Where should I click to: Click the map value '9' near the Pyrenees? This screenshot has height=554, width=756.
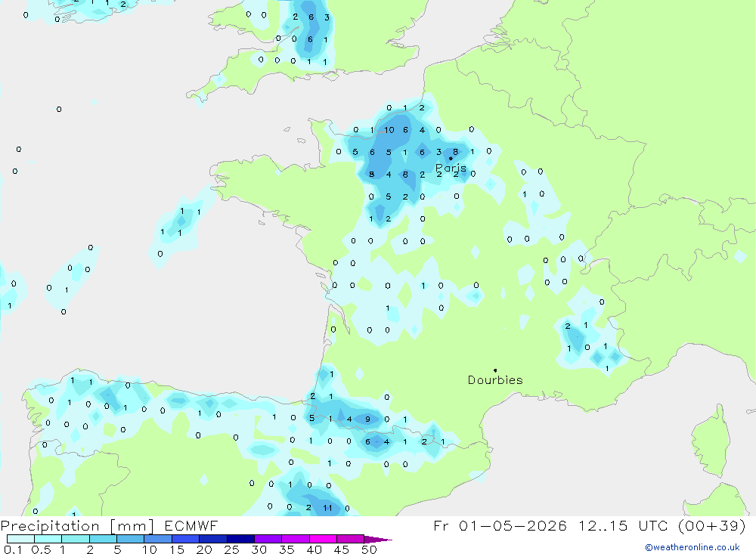pos(368,419)
